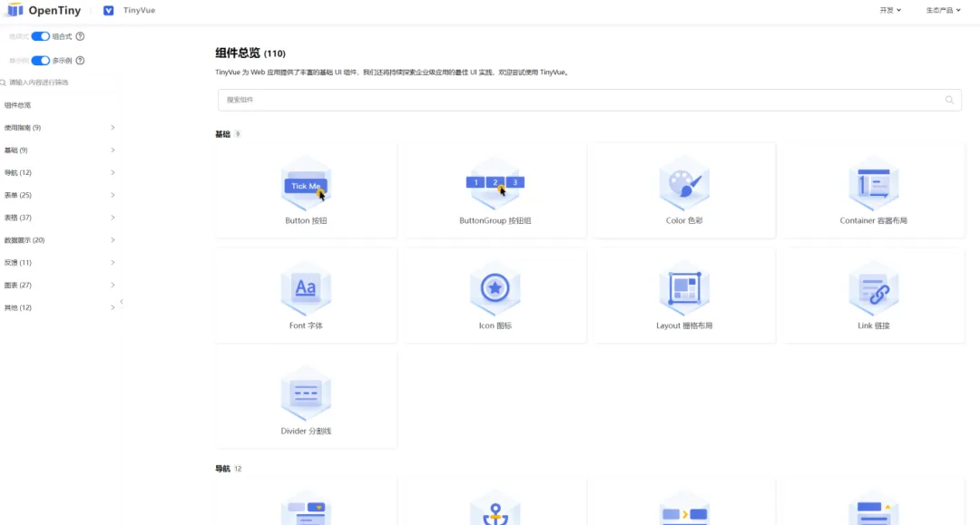Expand the 图表 (27) sidebar section
Viewport: 980px width, 525px height.
pos(59,285)
